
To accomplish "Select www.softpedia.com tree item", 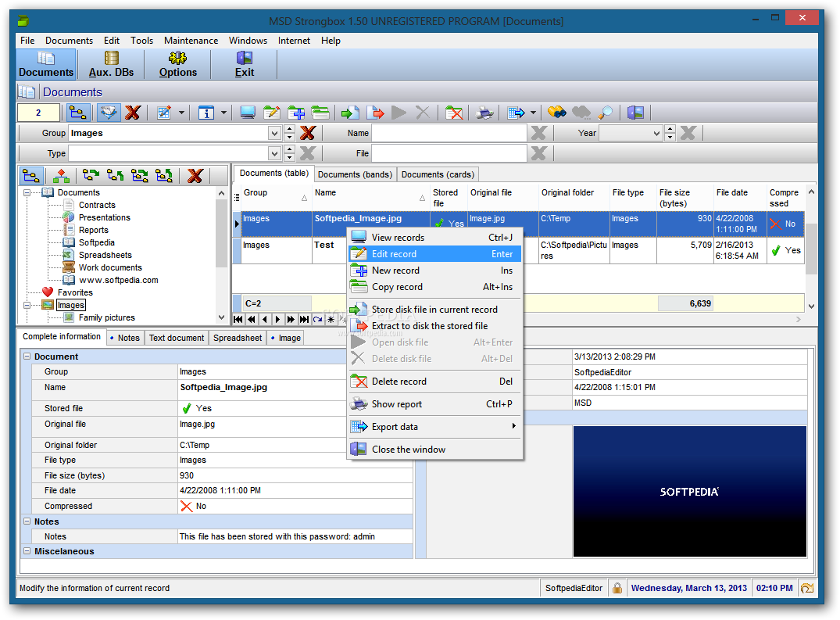I will click(x=119, y=280).
